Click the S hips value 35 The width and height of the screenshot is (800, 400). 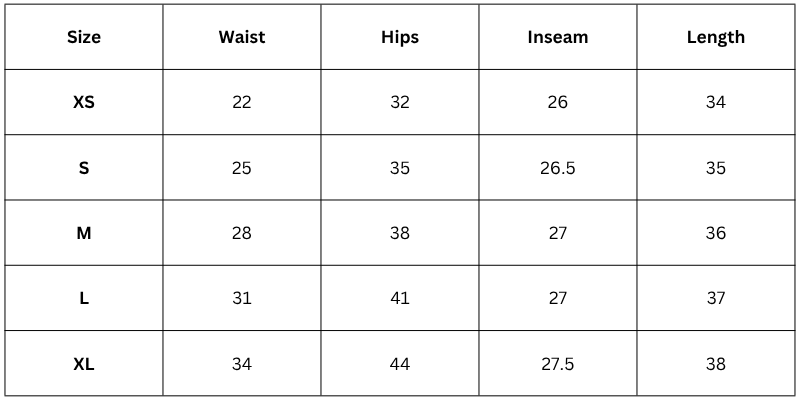click(x=400, y=168)
